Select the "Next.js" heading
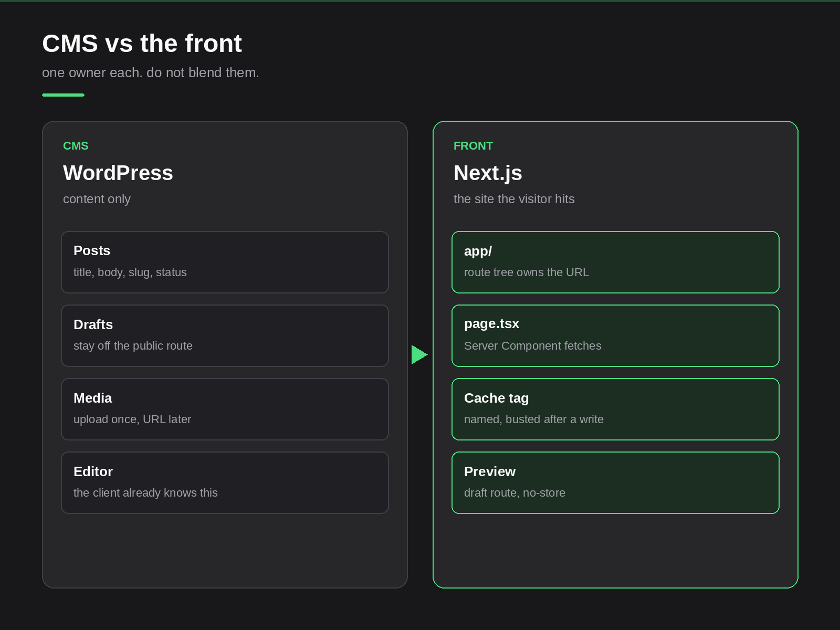The width and height of the screenshot is (840, 630). [x=488, y=173]
